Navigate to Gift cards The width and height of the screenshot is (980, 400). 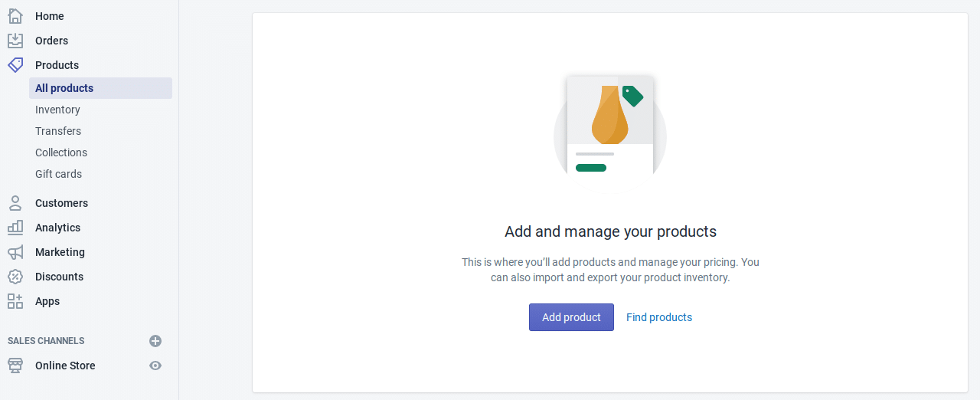(x=58, y=174)
